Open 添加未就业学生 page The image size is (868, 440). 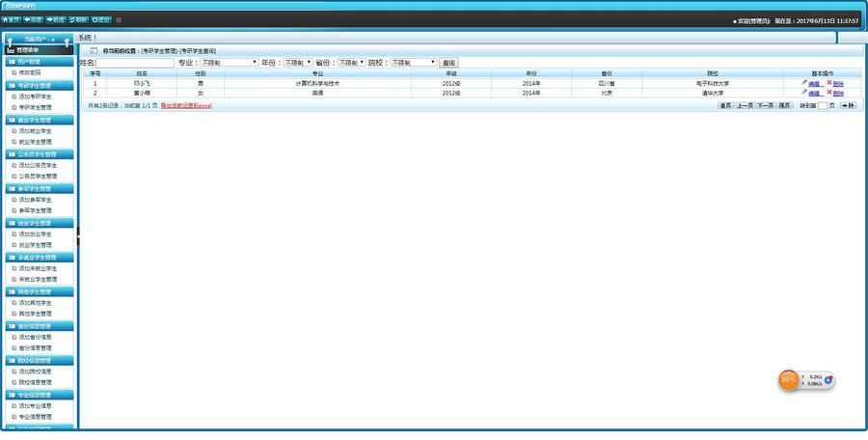(37, 268)
